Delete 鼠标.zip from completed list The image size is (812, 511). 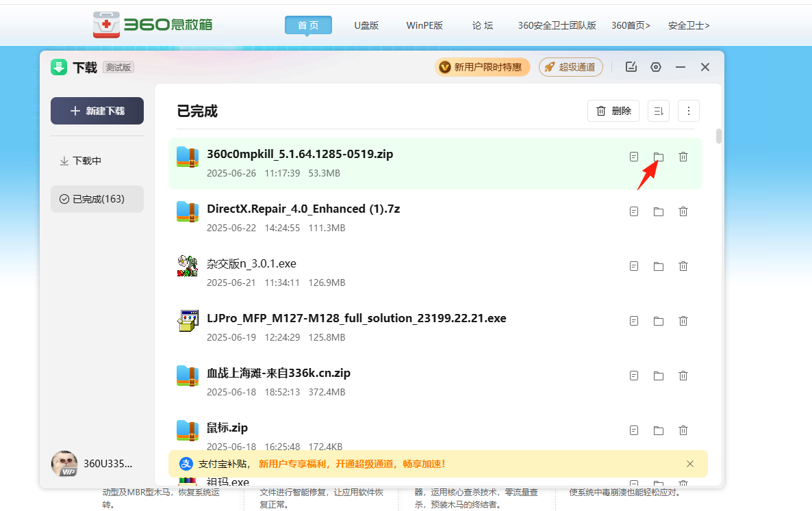(x=683, y=430)
